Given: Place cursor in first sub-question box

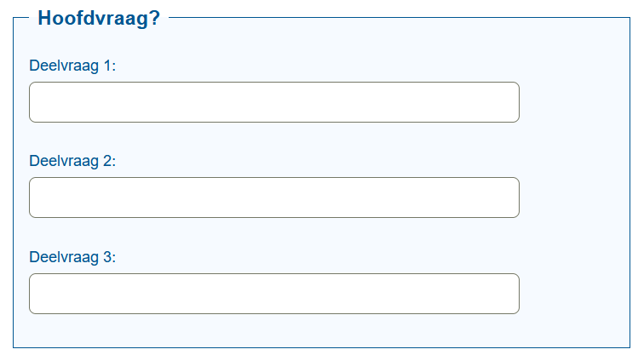Looking at the screenshot, I should 274,102.
